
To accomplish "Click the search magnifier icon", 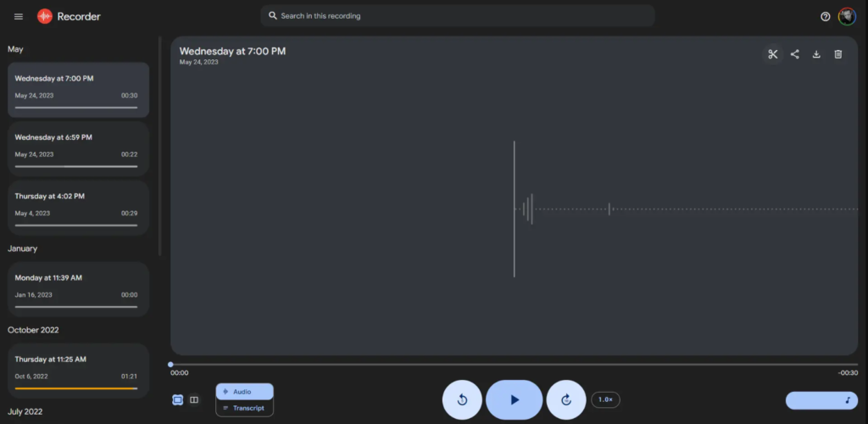I will click(272, 15).
